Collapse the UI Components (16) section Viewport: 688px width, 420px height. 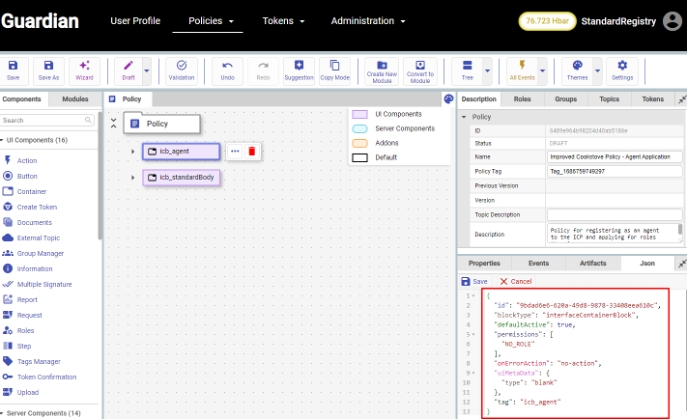click(x=3, y=141)
